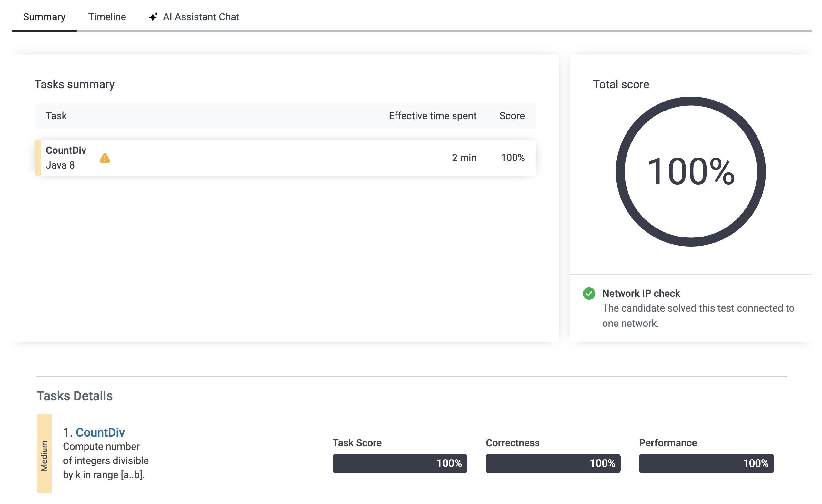The width and height of the screenshot is (822, 504).
Task: Click the warning triangle icon beside CountDiv
Action: (105, 158)
